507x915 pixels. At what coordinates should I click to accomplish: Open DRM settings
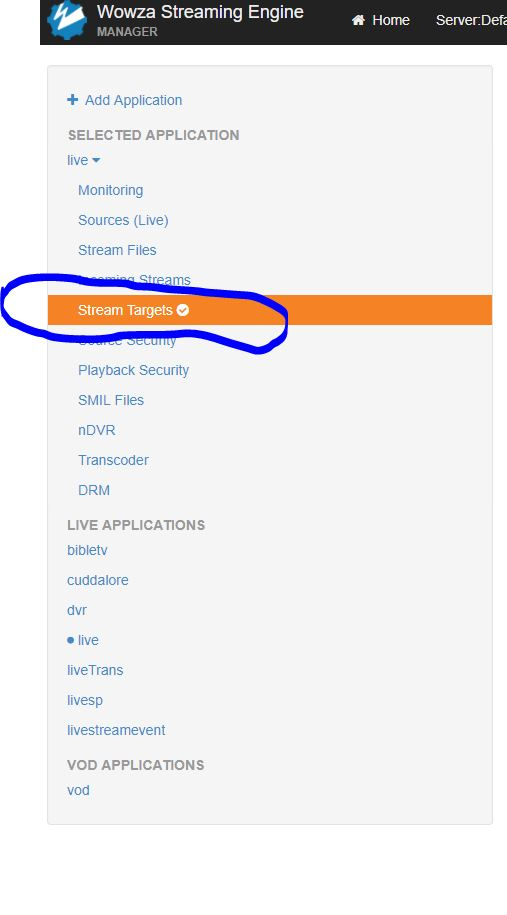[94, 490]
